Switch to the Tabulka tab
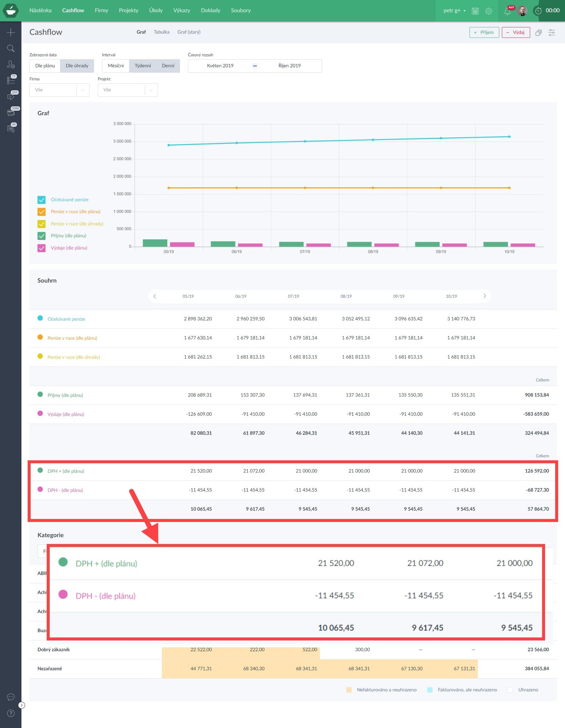 pos(161,32)
